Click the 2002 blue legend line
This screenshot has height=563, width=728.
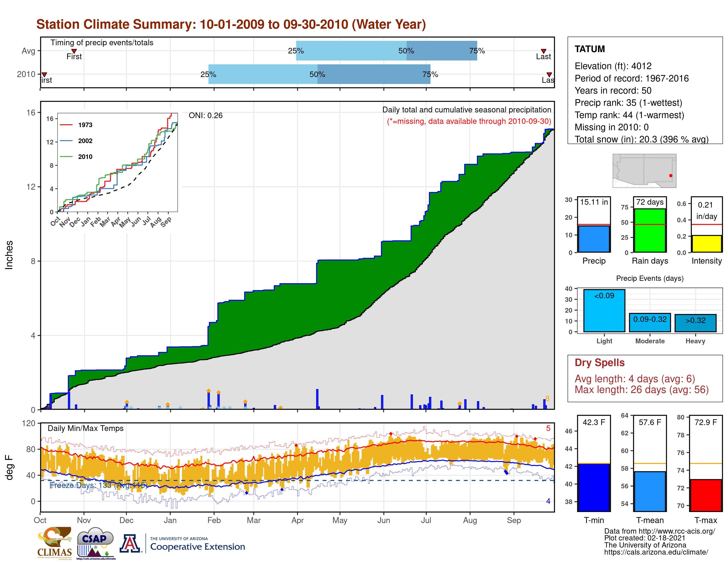(66, 141)
